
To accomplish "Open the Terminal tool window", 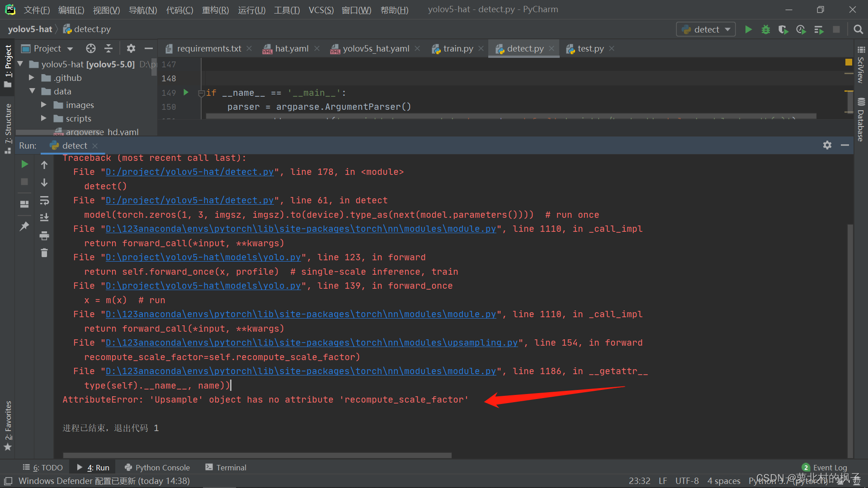I will 226,468.
